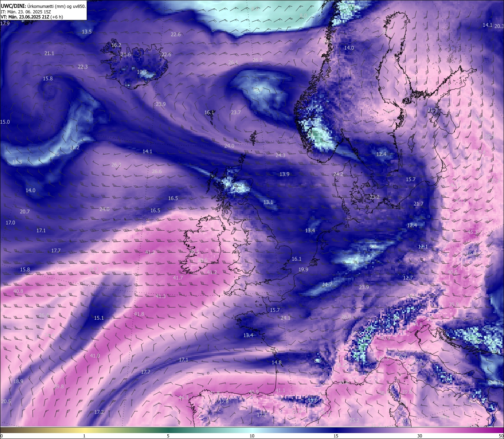Screen dimensions: 504x439
Task: Click the 17.3 value label
Action: click(x=261, y=415)
